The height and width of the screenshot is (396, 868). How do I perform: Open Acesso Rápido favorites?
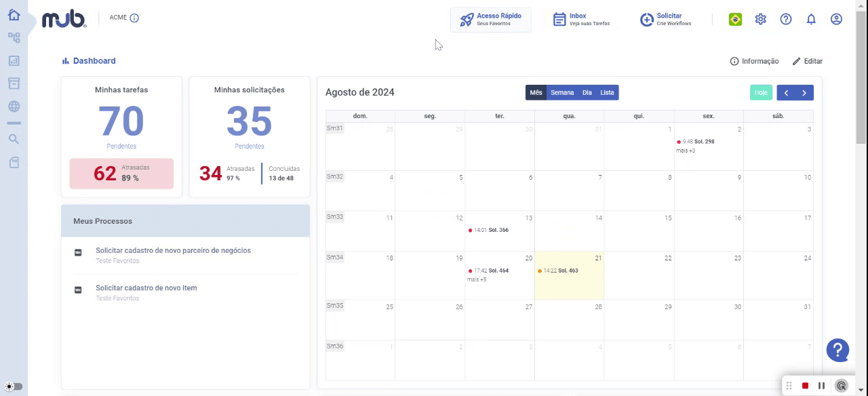[491, 20]
